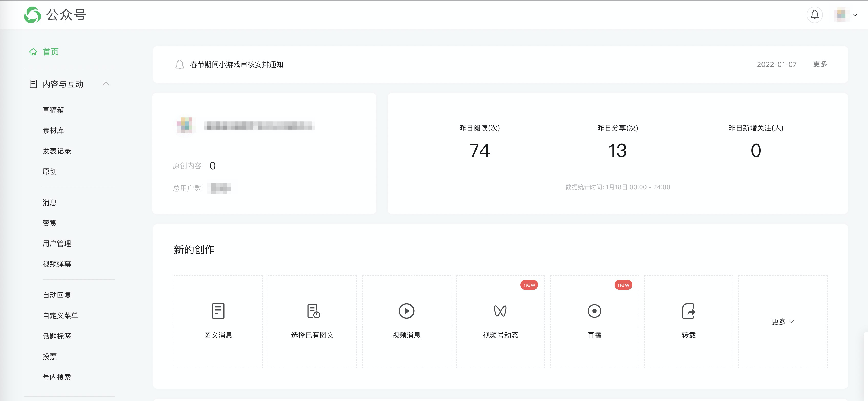Click the bell icon beside the announcement

[x=179, y=64]
